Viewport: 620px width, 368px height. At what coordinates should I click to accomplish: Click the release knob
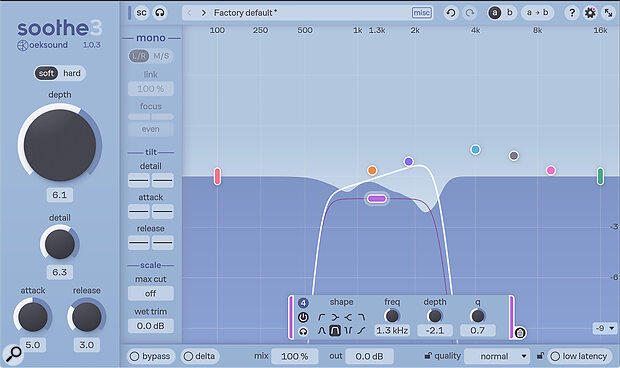click(x=87, y=317)
